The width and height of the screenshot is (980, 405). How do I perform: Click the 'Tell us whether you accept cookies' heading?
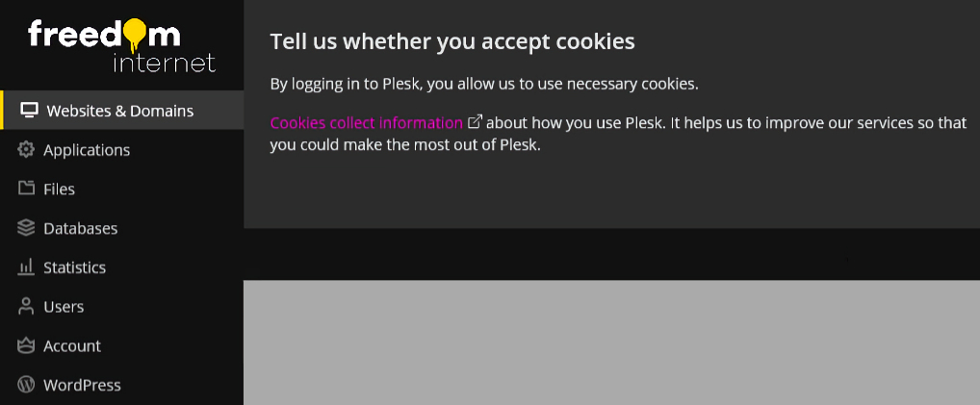[452, 41]
